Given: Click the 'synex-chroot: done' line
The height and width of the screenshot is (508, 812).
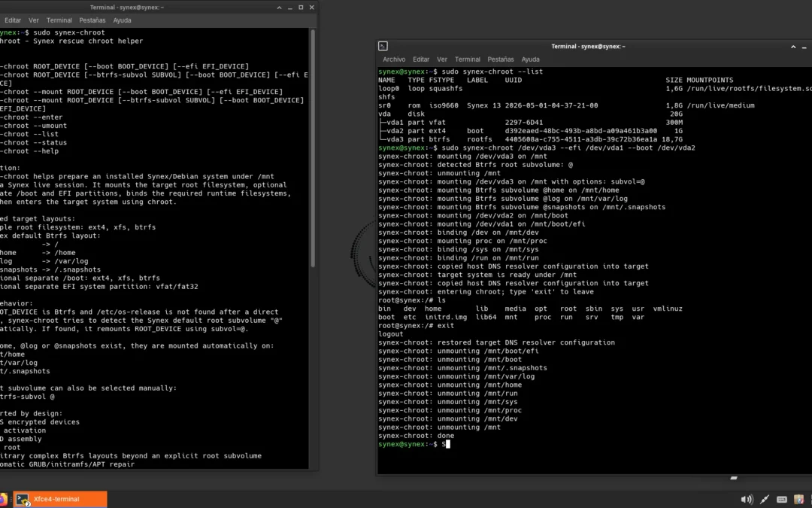Looking at the screenshot, I should [416, 436].
